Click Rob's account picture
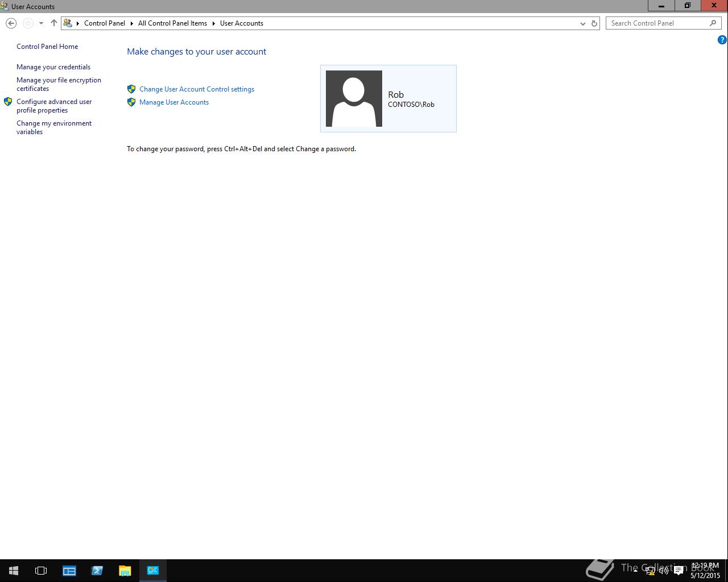This screenshot has height=582, width=728. point(354,98)
